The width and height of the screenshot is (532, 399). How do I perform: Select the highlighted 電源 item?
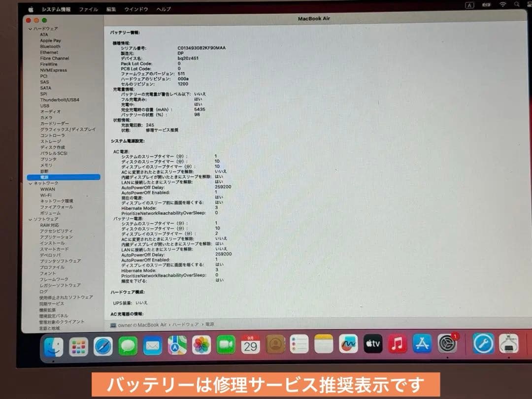pos(64,177)
